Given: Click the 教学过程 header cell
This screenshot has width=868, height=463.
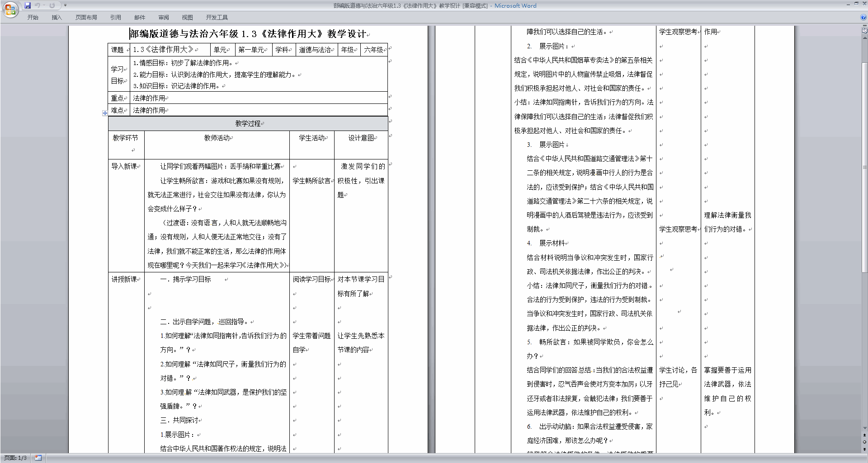Looking at the screenshot, I should pyautogui.click(x=248, y=123).
